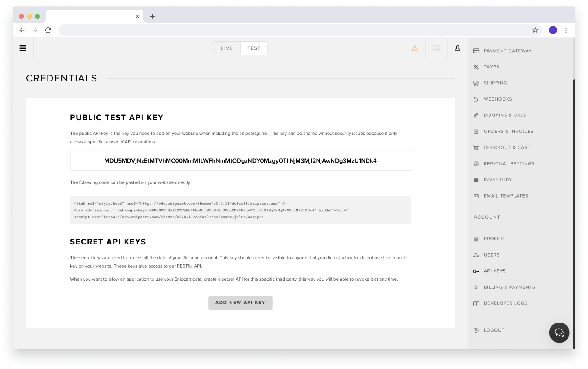Switch to LIVE mode

(227, 48)
